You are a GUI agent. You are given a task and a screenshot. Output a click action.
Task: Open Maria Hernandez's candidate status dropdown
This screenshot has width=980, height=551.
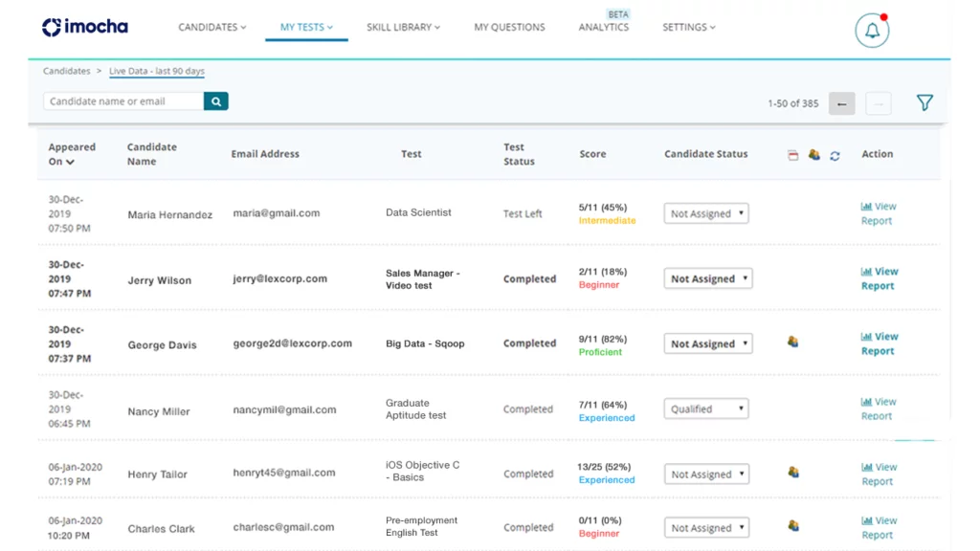[706, 214]
